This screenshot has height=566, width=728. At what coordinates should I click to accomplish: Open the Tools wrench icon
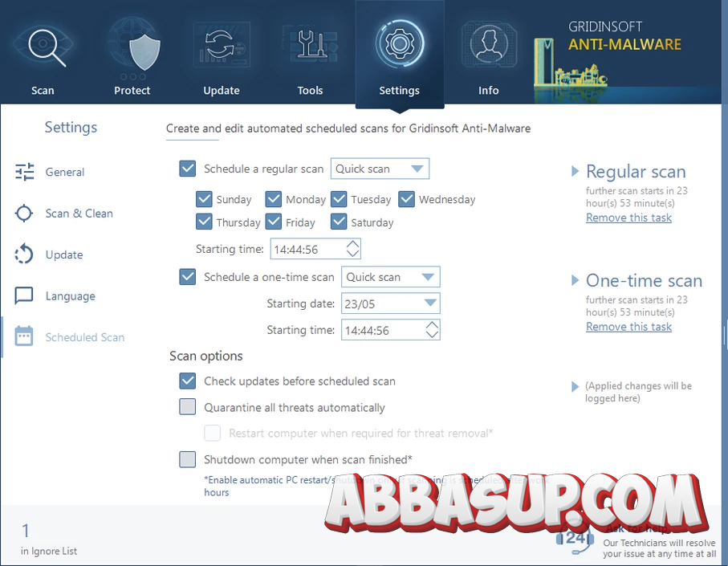311,44
